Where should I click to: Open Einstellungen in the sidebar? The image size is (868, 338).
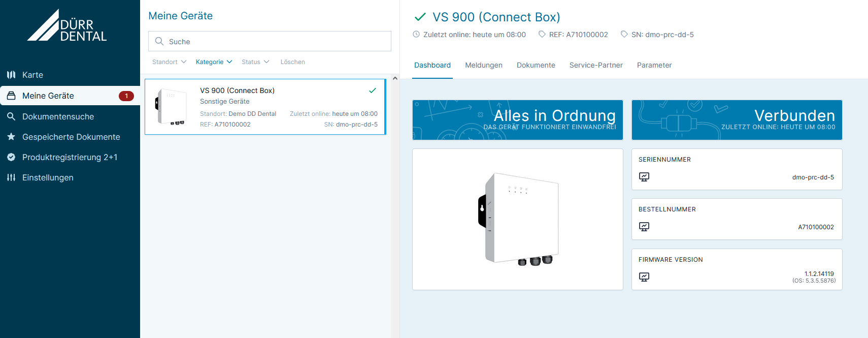[70, 177]
